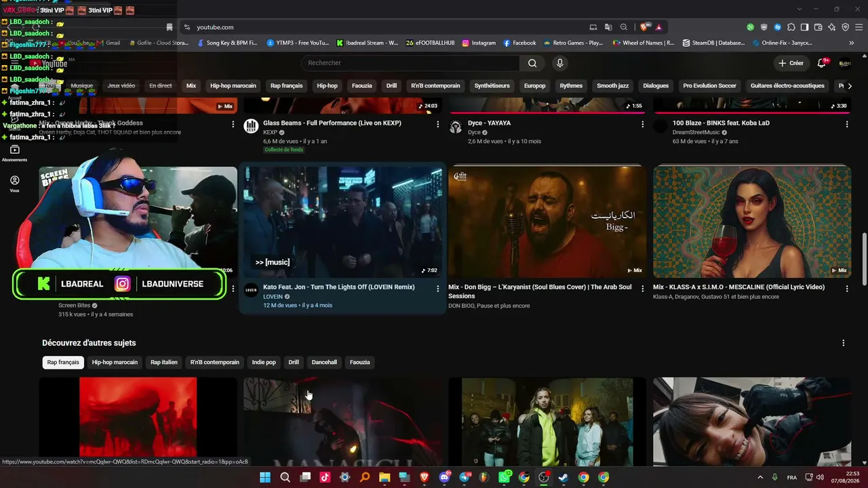Open the Facebook bookmark
This screenshot has width=868, height=488.
[x=519, y=43]
